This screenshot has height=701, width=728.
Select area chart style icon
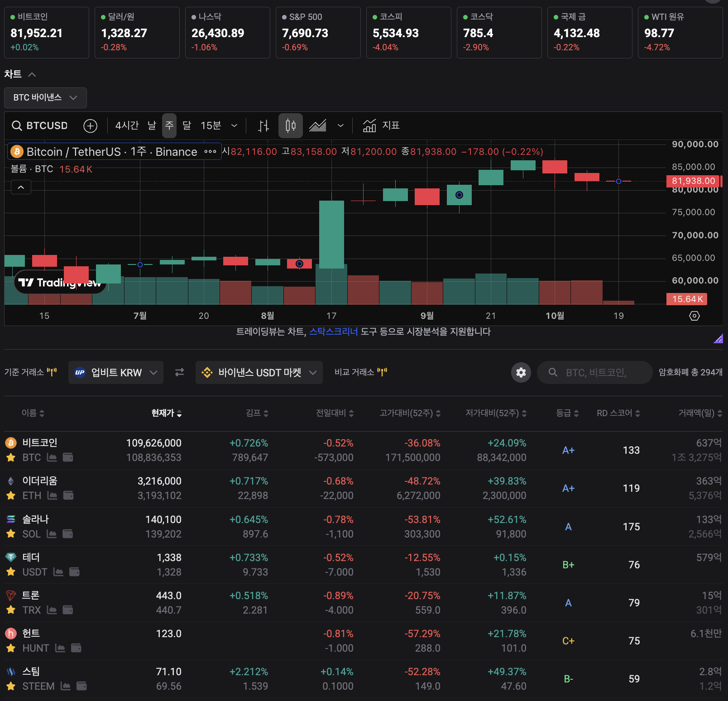tap(318, 125)
